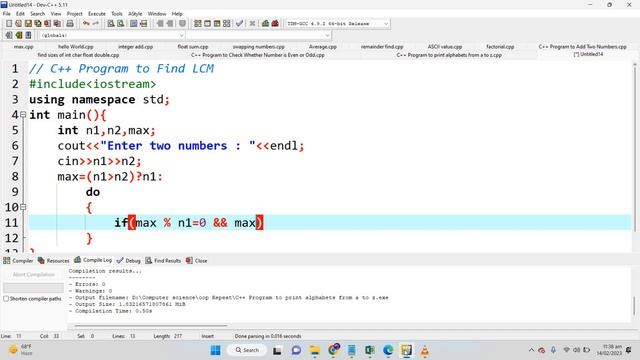Click the taskbar Search box
This screenshot has width=640, height=360.
[248, 350]
